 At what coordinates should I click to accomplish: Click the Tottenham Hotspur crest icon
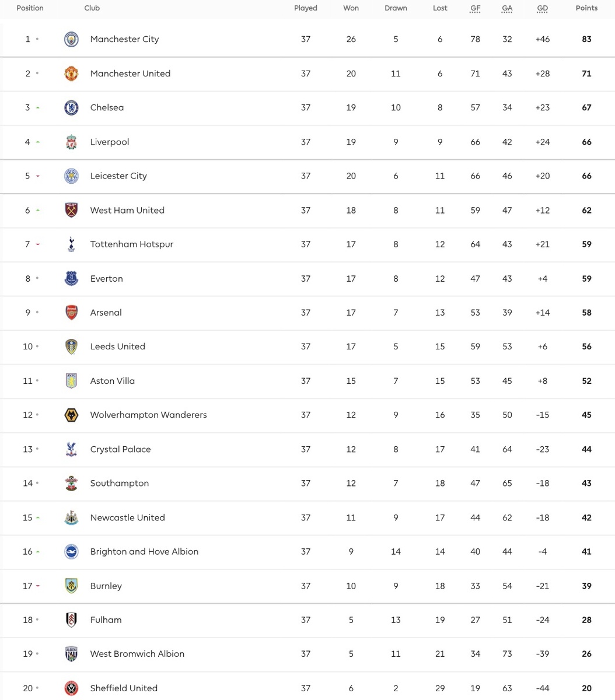[71, 244]
